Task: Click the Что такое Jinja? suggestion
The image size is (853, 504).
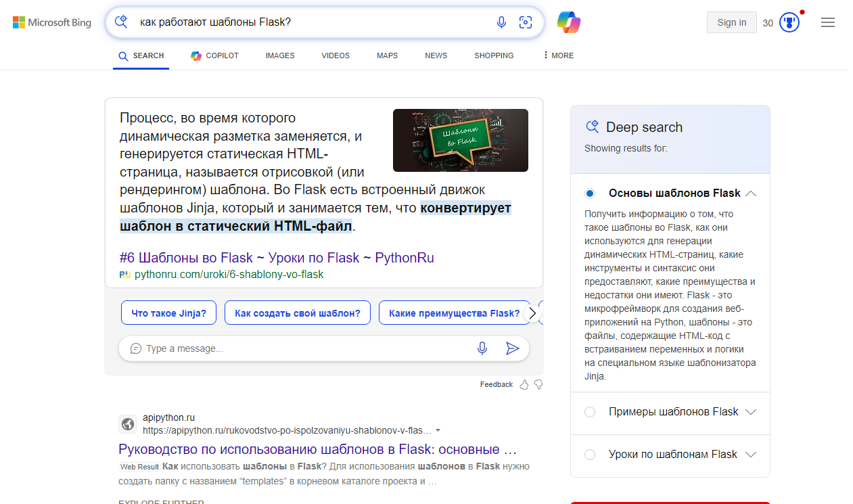Action: click(x=168, y=313)
